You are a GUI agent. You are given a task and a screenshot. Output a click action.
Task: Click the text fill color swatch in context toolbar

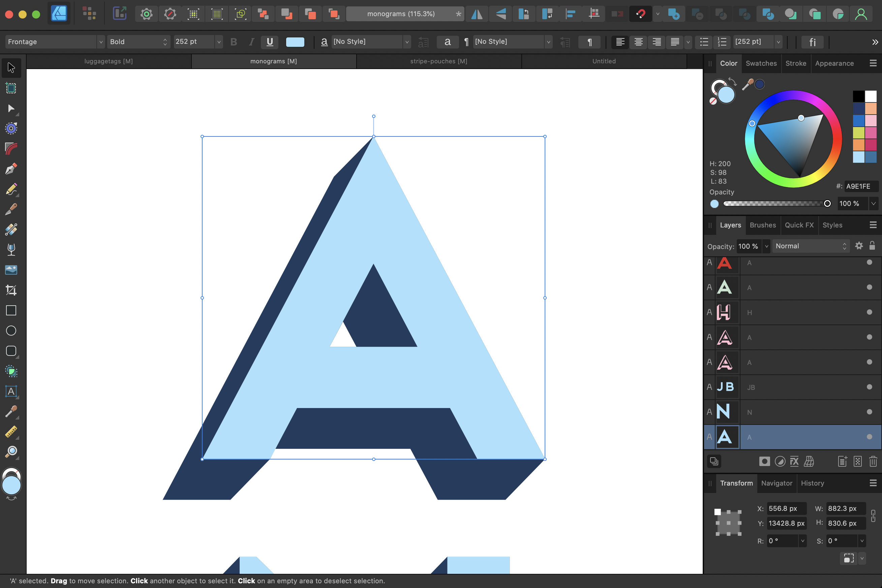coord(295,42)
